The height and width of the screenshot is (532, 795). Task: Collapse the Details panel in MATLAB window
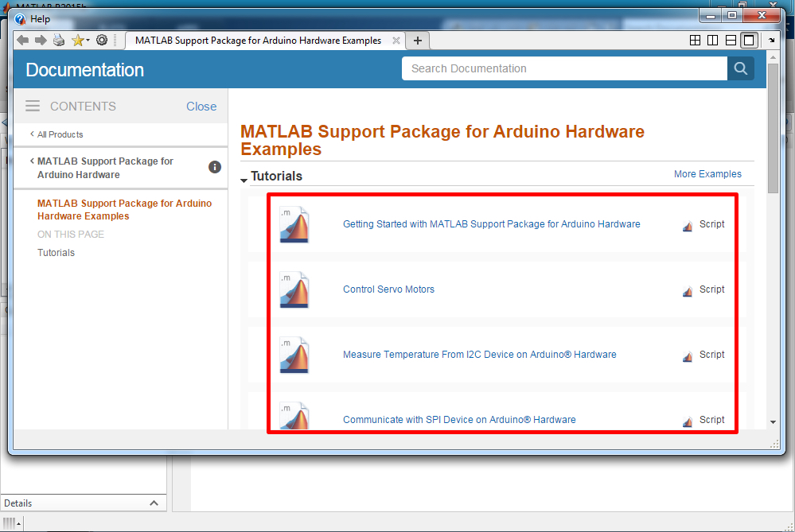154,503
